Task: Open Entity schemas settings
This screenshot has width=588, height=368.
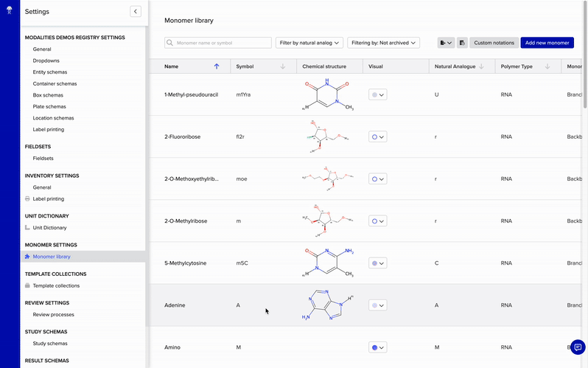Action: click(x=50, y=72)
